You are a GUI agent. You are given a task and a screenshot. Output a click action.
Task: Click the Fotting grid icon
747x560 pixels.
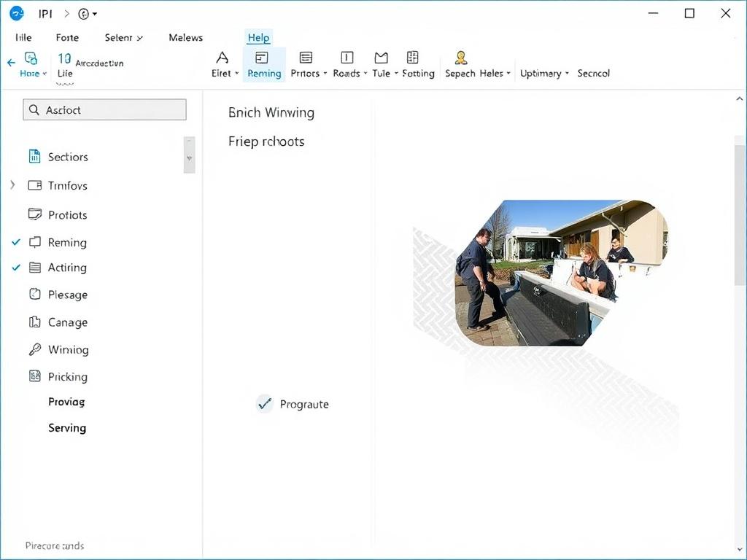click(413, 57)
